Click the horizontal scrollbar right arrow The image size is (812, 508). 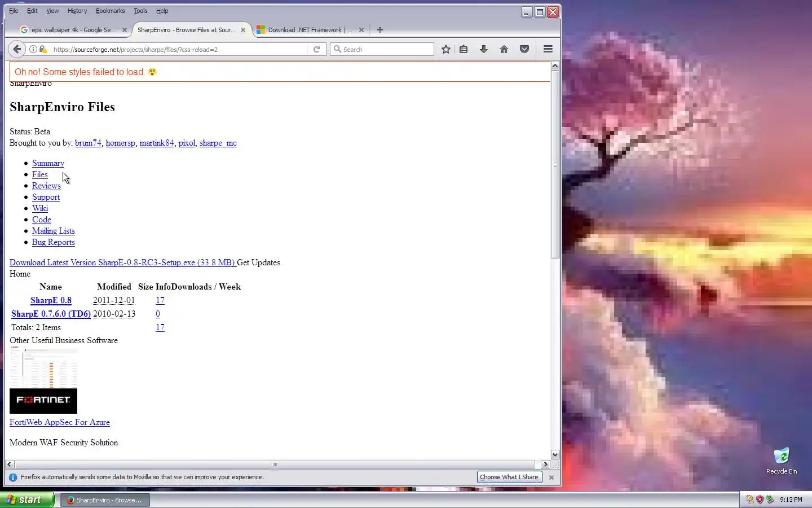pos(545,465)
